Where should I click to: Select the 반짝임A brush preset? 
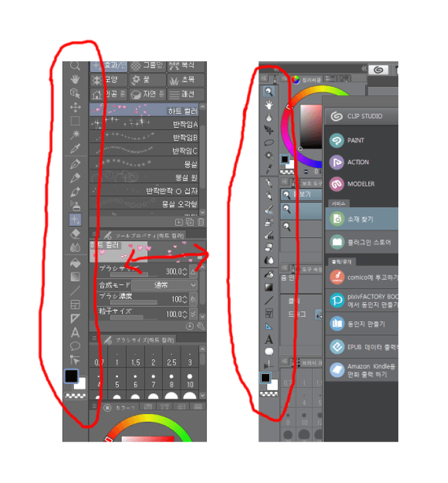pos(144,124)
